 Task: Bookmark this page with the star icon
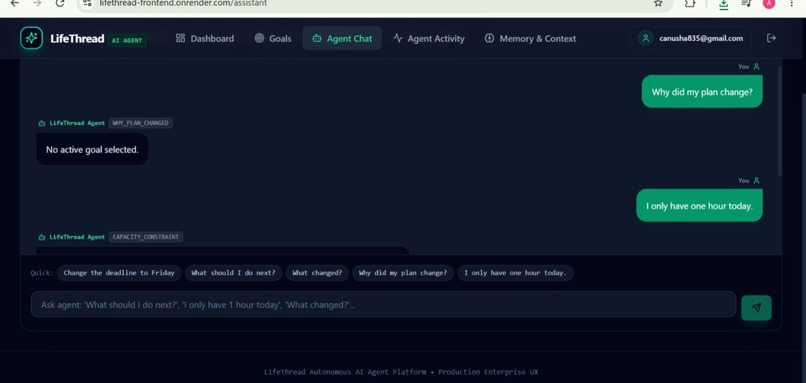[658, 4]
